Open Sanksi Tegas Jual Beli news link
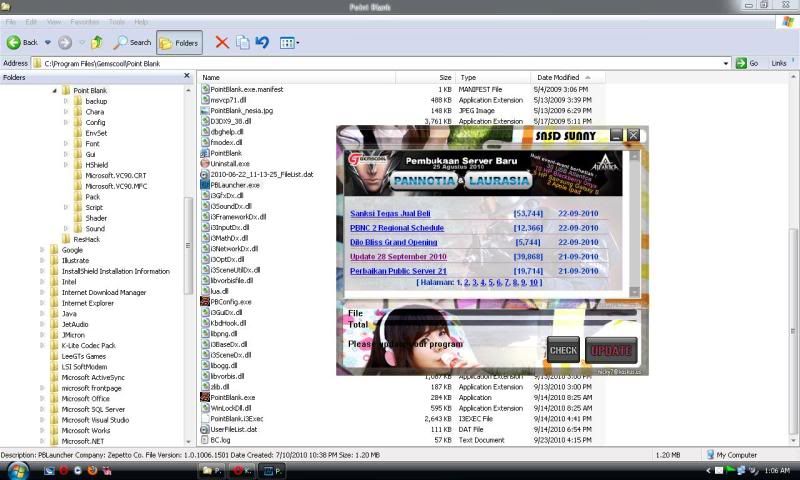Viewport: 800px width, 480px height. [390, 214]
